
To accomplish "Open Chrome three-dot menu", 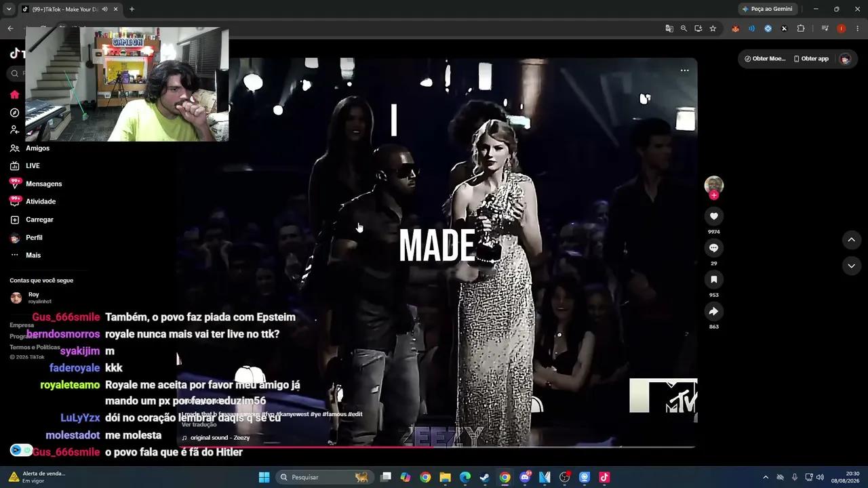I will pos(858,28).
